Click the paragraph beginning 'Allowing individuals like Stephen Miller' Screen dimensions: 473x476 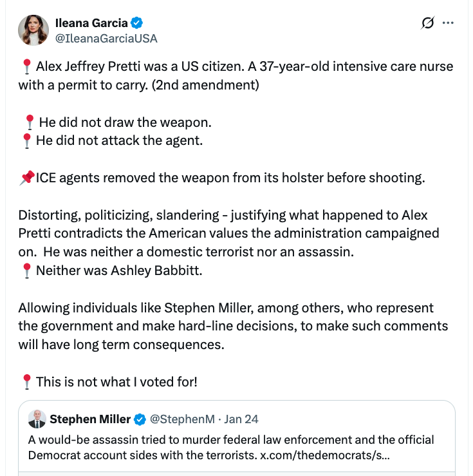tap(233, 326)
